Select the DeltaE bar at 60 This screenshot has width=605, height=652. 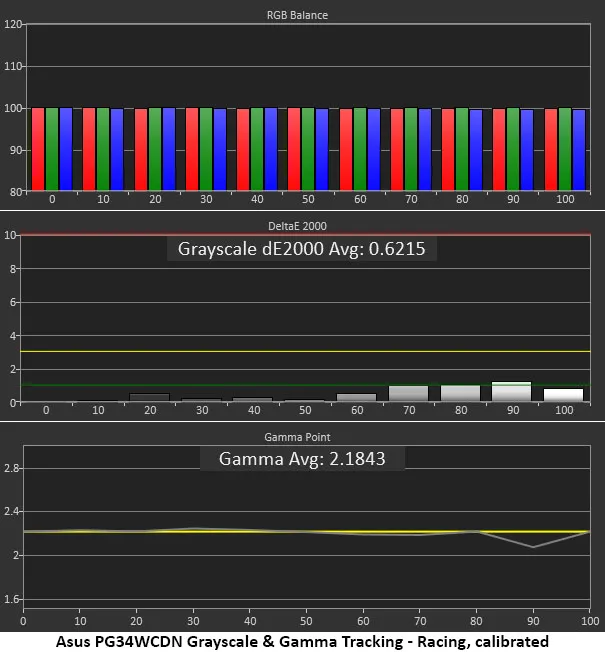[357, 397]
